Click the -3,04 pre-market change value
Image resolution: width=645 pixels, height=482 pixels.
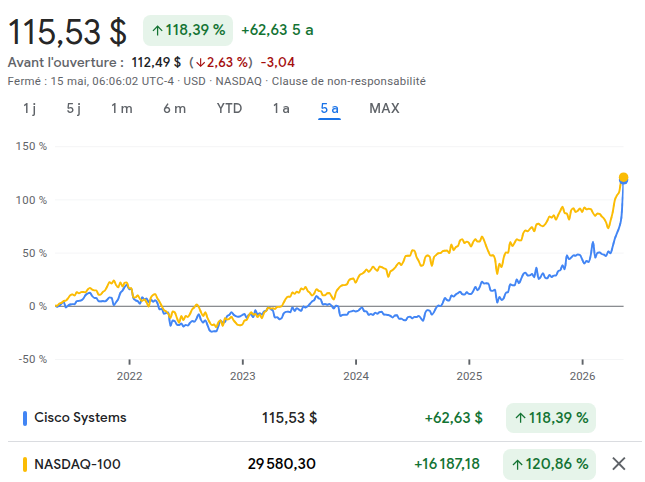[278, 62]
